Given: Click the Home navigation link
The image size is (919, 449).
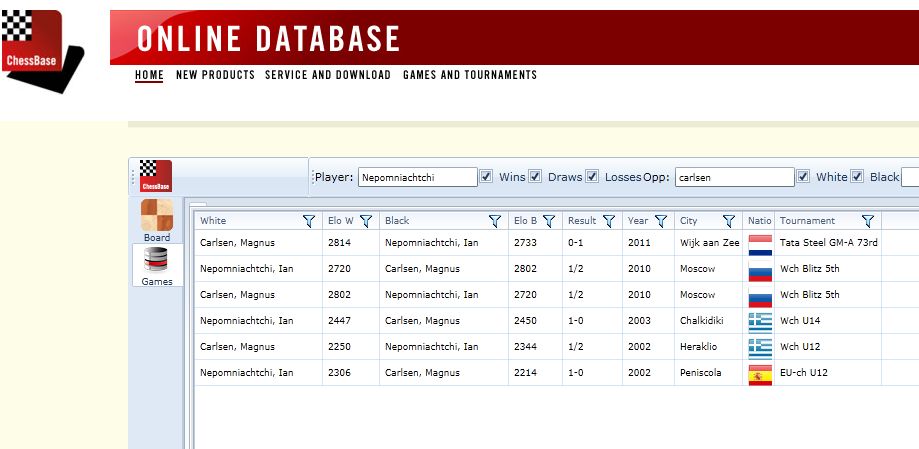Looking at the screenshot, I should [x=149, y=75].
